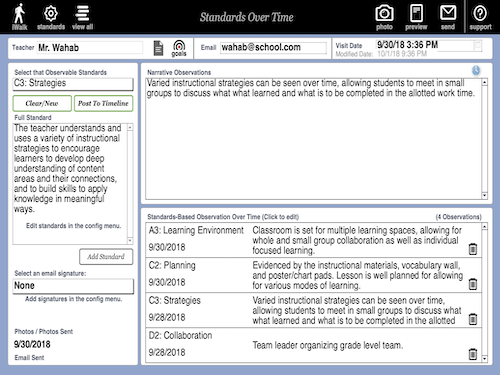This screenshot has width=500, height=375.
Task: Open the preview document icon
Action: coord(416,17)
